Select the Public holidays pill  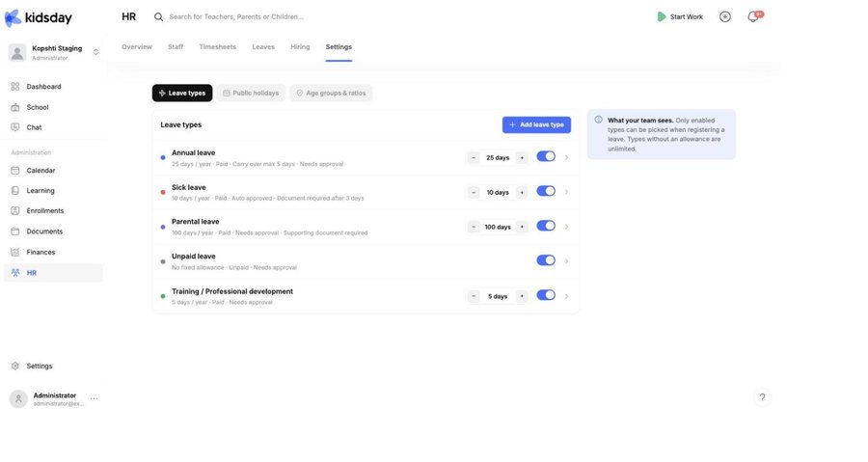[251, 93]
